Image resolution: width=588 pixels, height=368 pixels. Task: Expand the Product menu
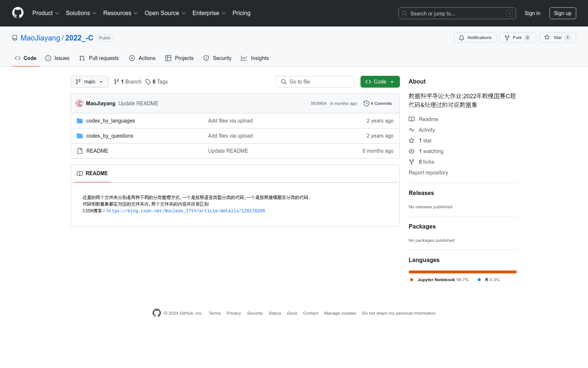click(x=46, y=13)
